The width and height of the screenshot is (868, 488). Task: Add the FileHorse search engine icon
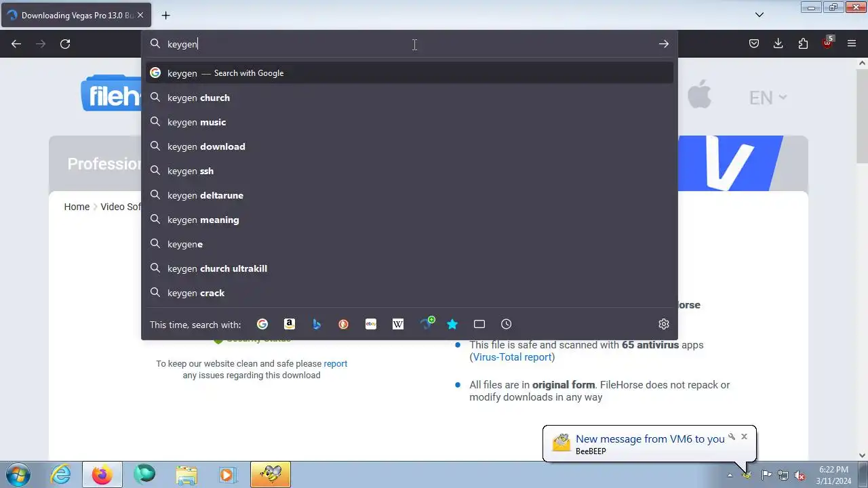click(427, 323)
